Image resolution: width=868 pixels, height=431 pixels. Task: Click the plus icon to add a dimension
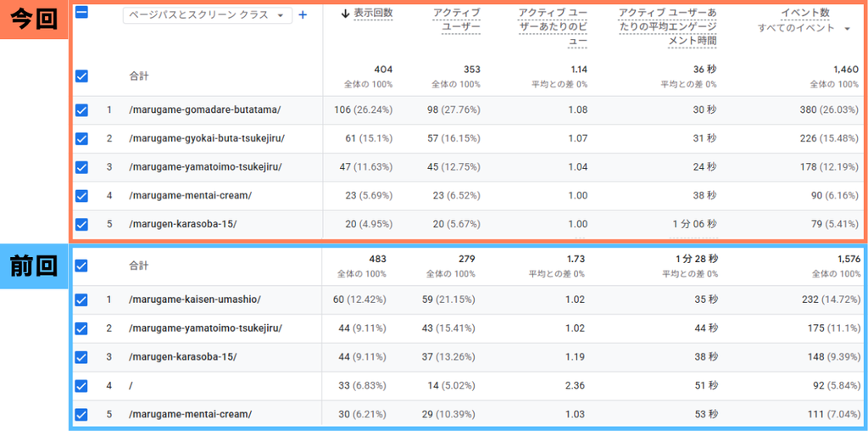303,15
